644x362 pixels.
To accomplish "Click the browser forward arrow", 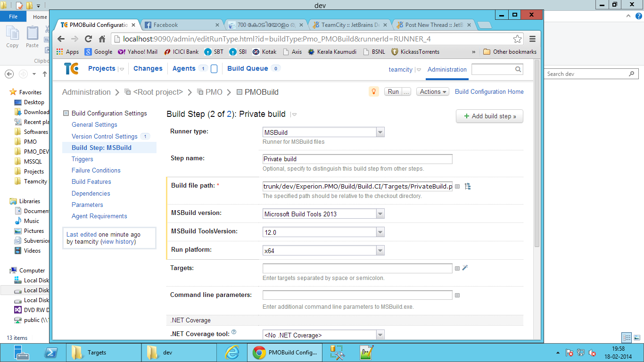I will [x=74, y=39].
